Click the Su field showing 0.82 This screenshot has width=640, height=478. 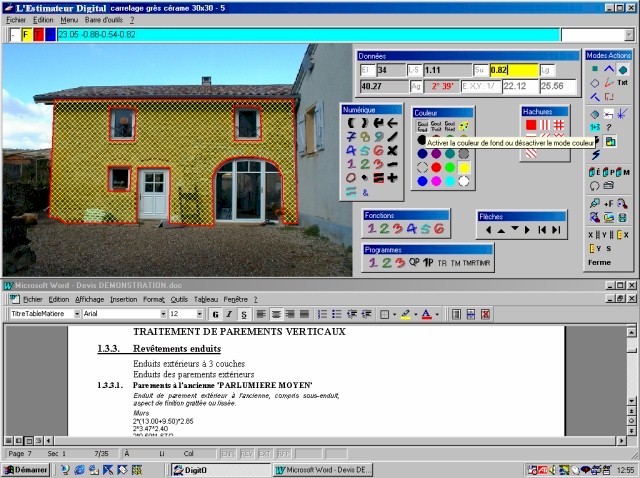tap(514, 70)
